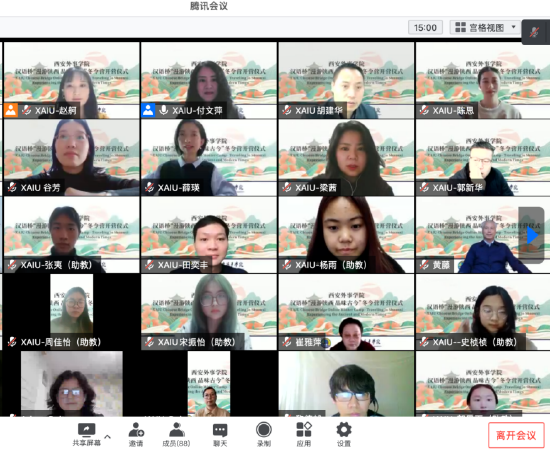Viewport: 550px width, 451px height.
Task: Click muted mic icon for XAIU-梁茜
Action: click(x=287, y=188)
